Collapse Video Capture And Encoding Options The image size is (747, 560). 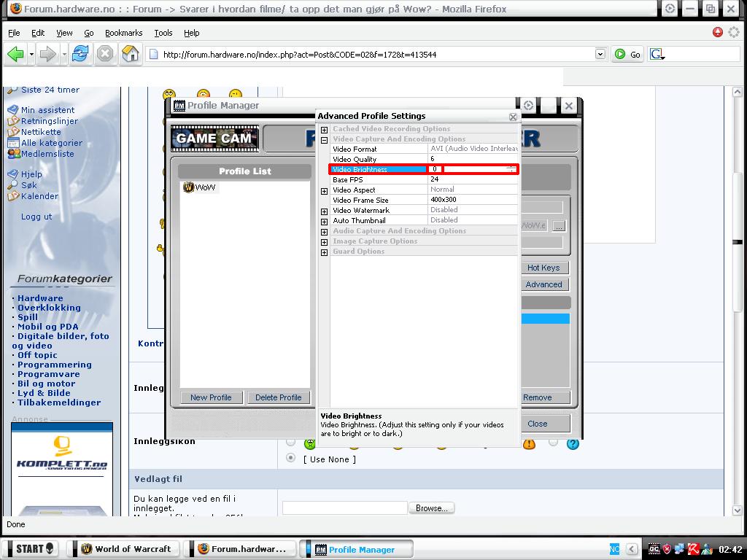(324, 140)
